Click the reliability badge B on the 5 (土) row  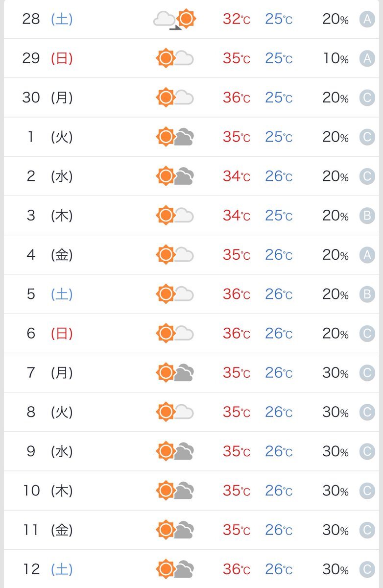pyautogui.click(x=367, y=294)
